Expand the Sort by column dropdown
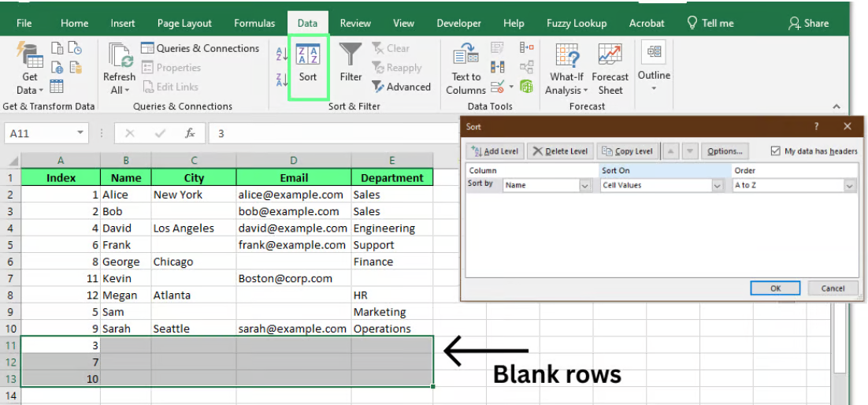Viewport: 868px width, 405px height. tap(584, 186)
